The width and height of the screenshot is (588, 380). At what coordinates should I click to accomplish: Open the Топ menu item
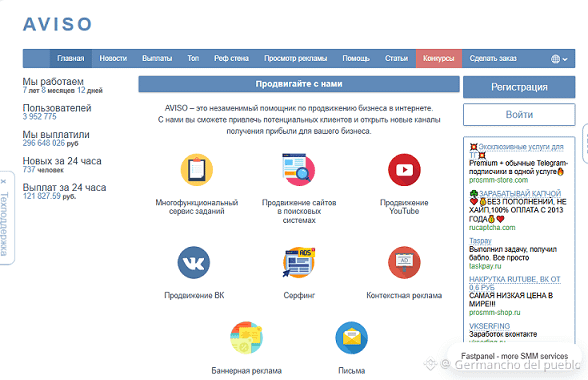[x=193, y=59]
